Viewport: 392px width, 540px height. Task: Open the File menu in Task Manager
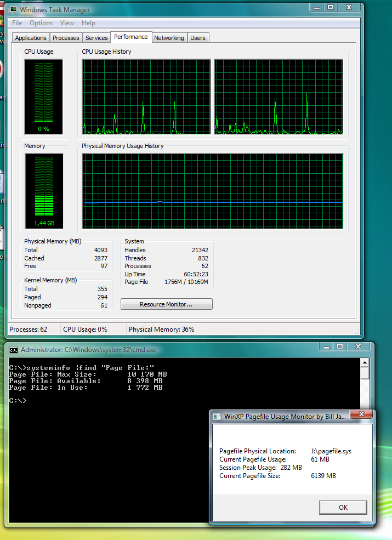(x=17, y=23)
